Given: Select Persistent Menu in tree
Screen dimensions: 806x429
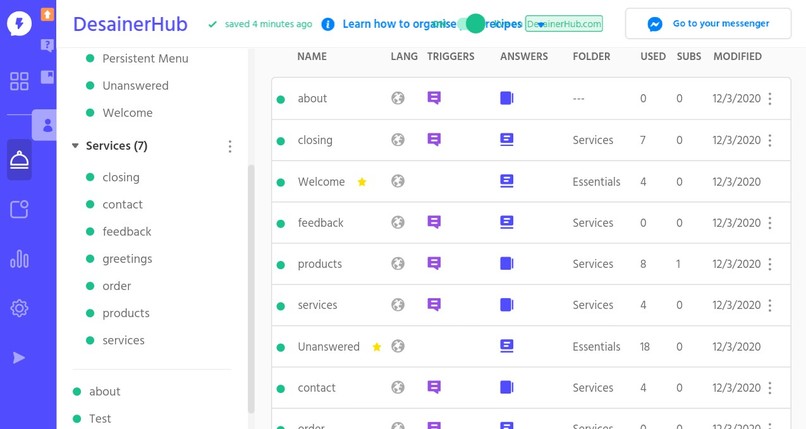Looking at the screenshot, I should (x=145, y=59).
